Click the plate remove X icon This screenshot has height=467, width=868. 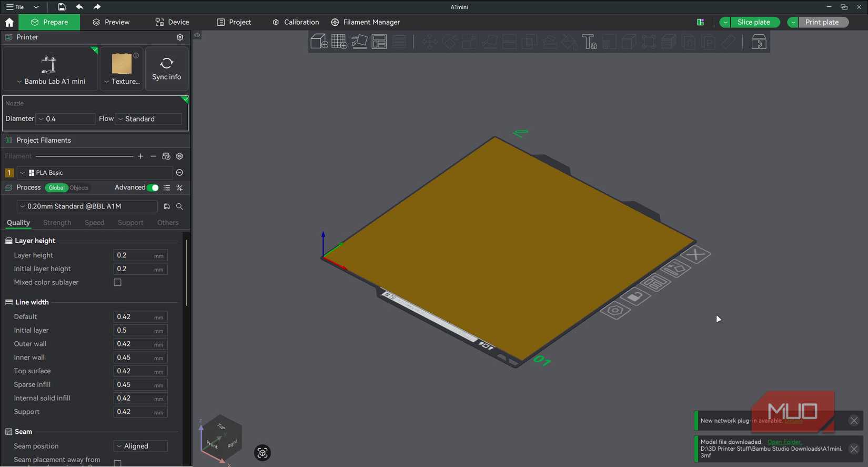[x=696, y=255]
